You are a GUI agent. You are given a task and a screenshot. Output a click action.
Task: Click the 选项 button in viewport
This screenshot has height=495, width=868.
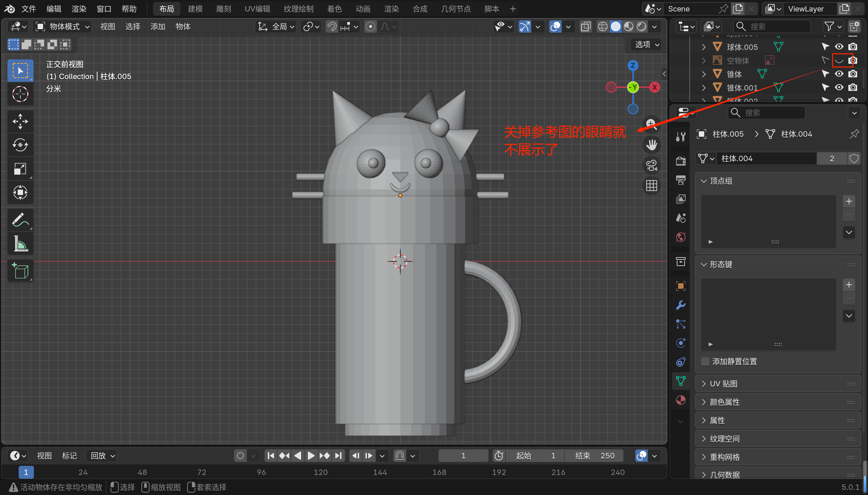coord(647,44)
